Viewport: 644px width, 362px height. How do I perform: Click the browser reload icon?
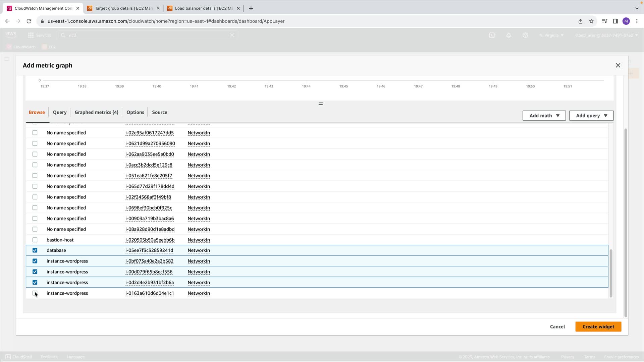click(x=29, y=21)
